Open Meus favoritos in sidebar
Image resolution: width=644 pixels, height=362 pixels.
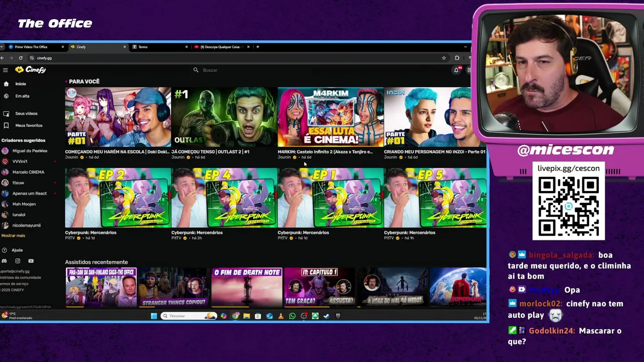29,125
